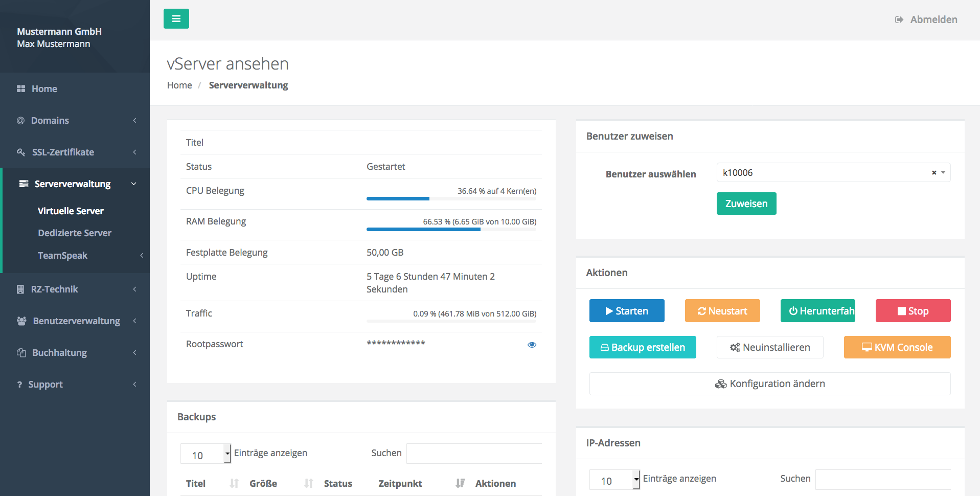Viewport: 980px width, 496px height.
Task: Click the CPU Belegung progress bar
Action: click(451, 198)
